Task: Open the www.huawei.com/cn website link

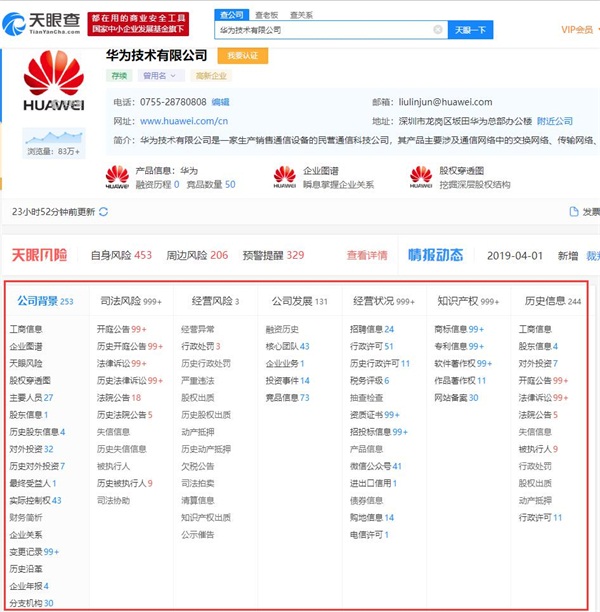Action: [x=184, y=121]
